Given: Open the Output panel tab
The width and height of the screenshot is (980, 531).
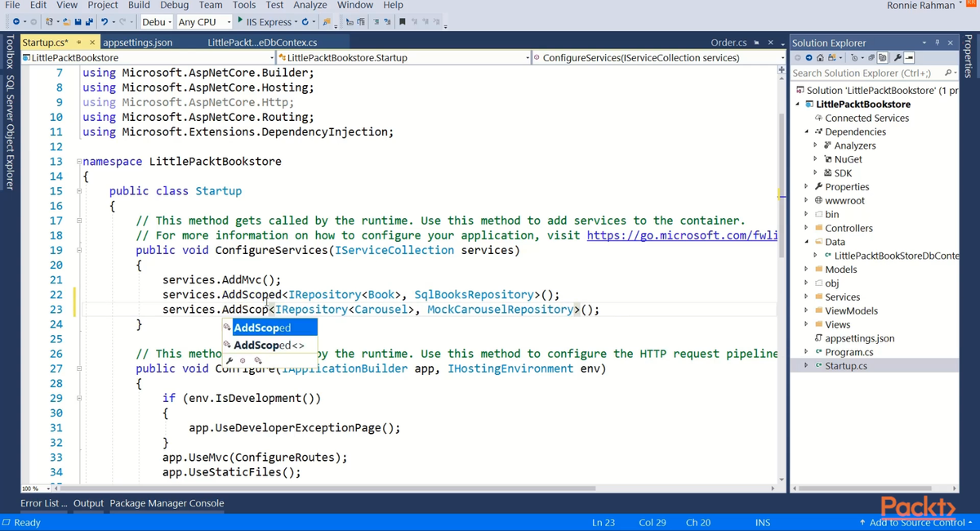Looking at the screenshot, I should (88, 503).
